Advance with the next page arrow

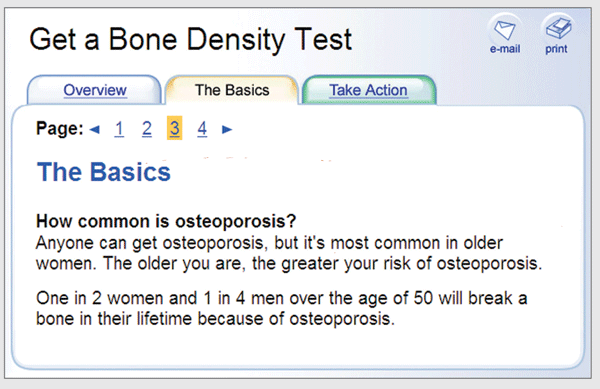click(227, 130)
